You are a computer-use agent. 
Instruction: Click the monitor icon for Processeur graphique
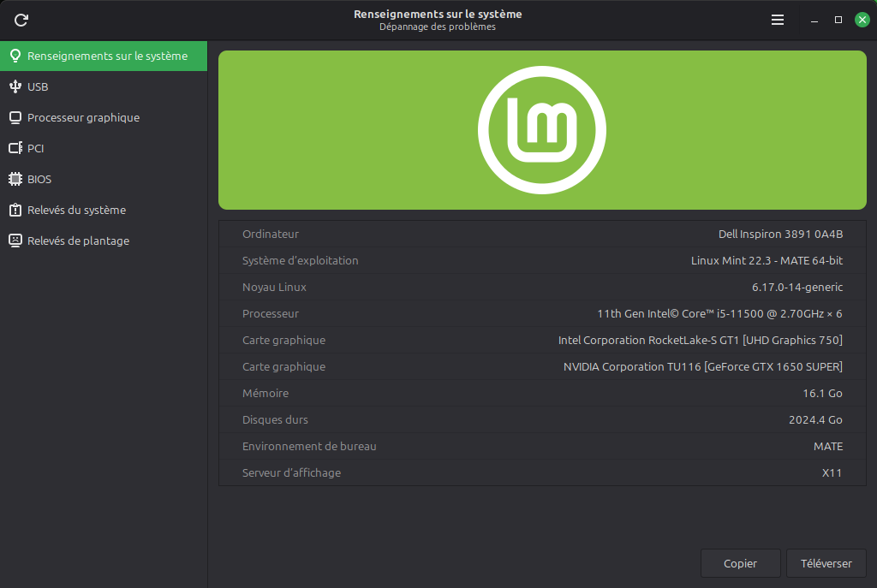tap(15, 117)
